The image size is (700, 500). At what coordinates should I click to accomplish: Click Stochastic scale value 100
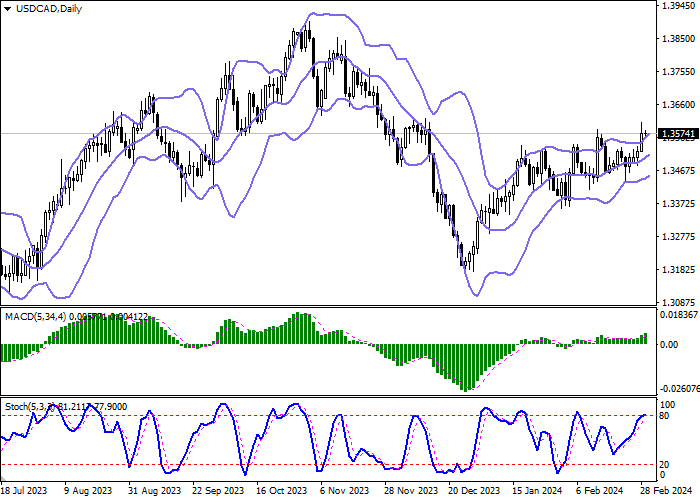pos(667,405)
